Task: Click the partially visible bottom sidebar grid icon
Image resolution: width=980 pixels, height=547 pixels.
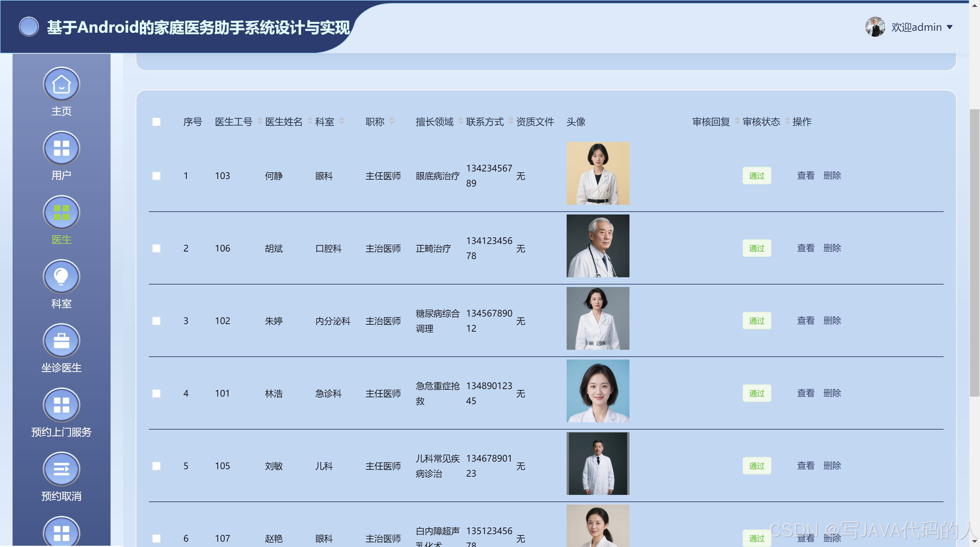Action: click(61, 532)
